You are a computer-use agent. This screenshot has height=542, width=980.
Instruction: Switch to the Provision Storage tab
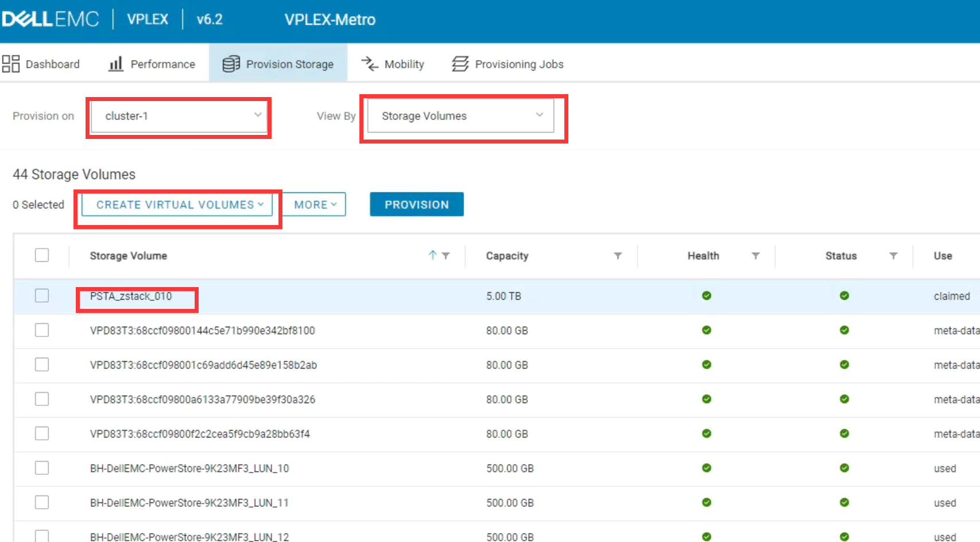point(278,64)
